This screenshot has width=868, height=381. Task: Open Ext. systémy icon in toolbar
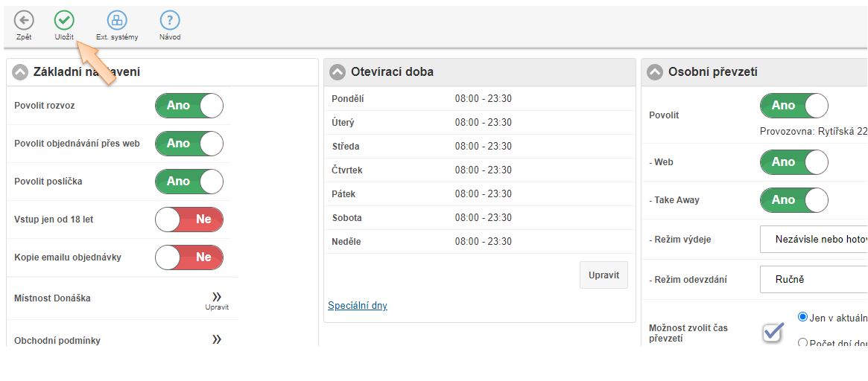pos(117,21)
